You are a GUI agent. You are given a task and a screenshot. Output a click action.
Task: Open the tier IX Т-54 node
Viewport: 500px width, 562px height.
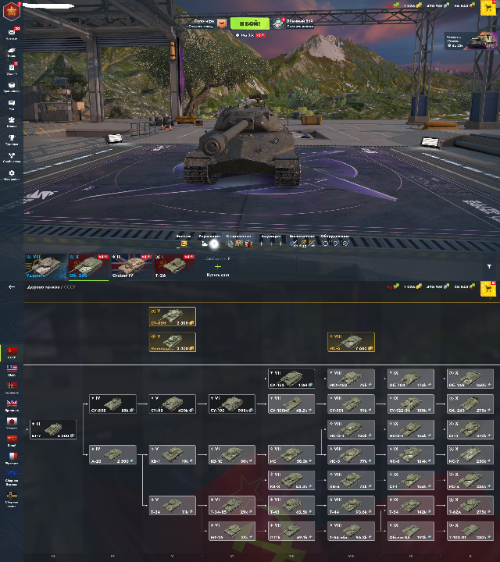(411, 505)
